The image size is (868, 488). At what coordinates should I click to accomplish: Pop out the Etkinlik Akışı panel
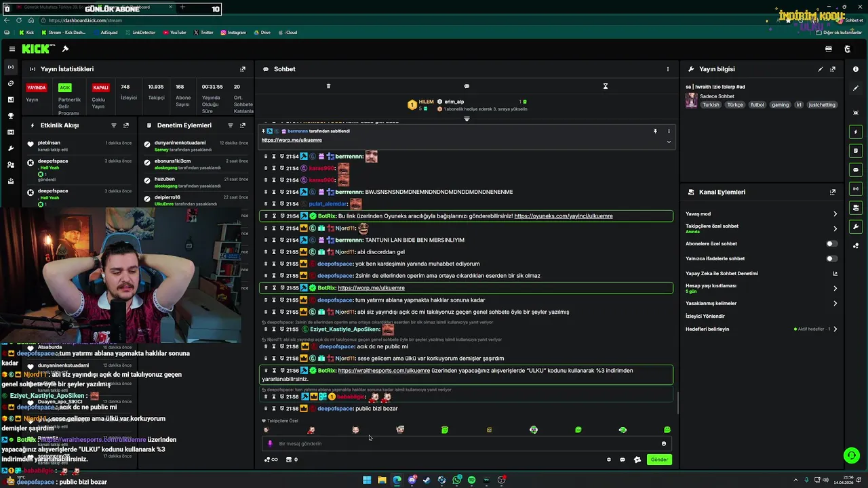click(x=126, y=125)
